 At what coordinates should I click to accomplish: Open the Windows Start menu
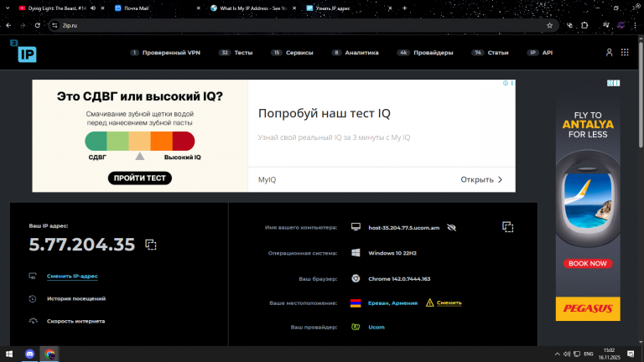9,354
